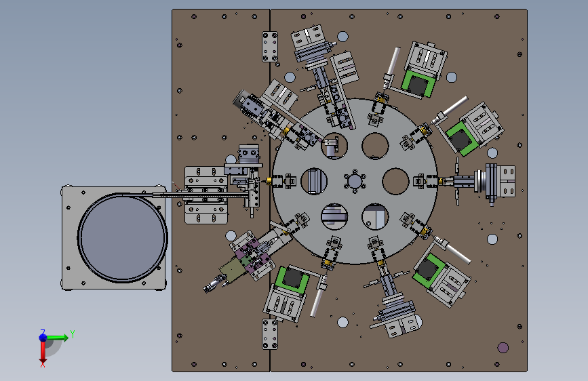Click the blue Z origin ball of the triad
The height and width of the screenshot is (381, 588).
[x=43, y=338]
